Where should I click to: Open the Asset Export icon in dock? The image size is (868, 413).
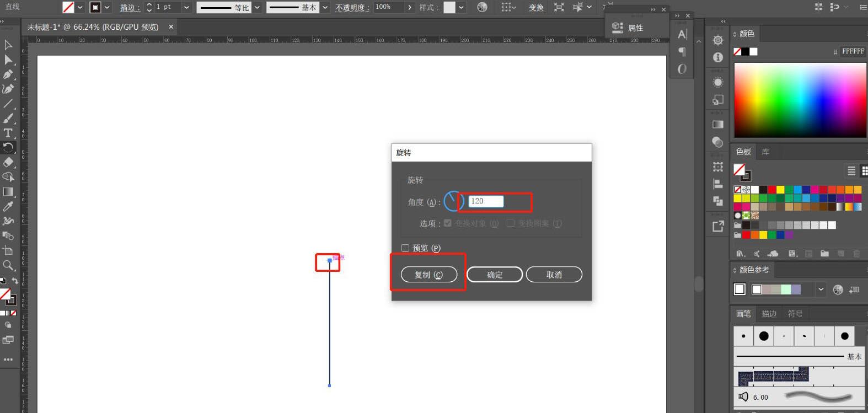(717, 226)
